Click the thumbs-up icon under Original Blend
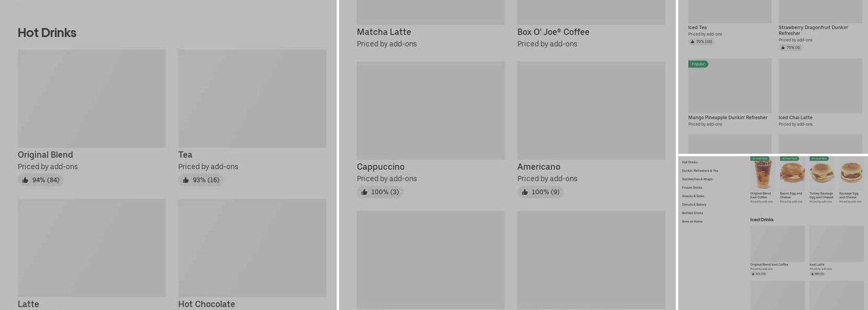The image size is (868, 310). click(x=25, y=180)
